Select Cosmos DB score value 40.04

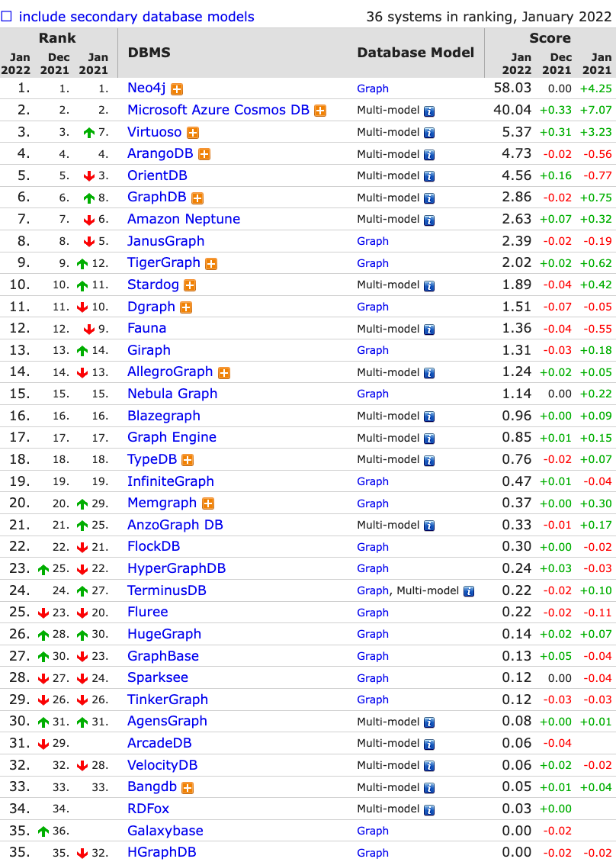(512, 110)
